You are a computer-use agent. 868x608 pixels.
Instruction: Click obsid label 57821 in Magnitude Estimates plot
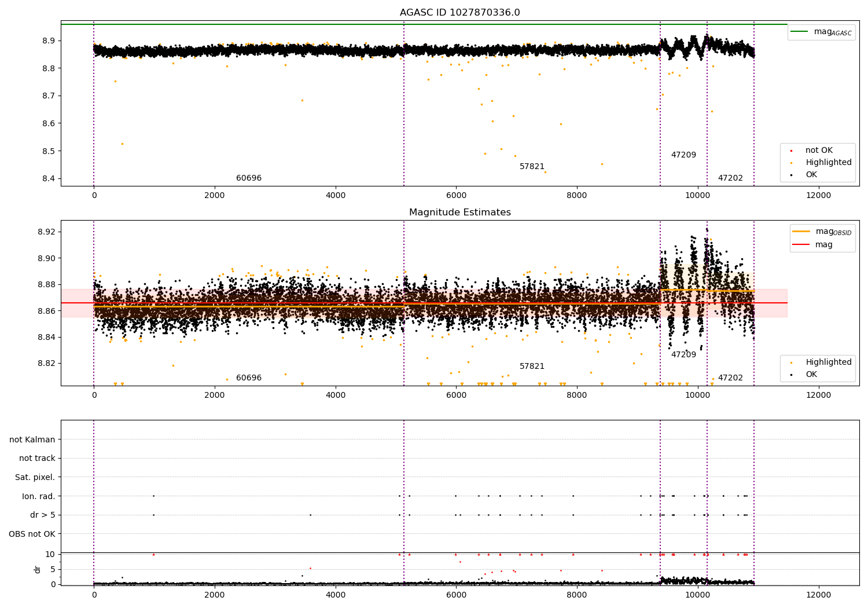click(x=532, y=367)
